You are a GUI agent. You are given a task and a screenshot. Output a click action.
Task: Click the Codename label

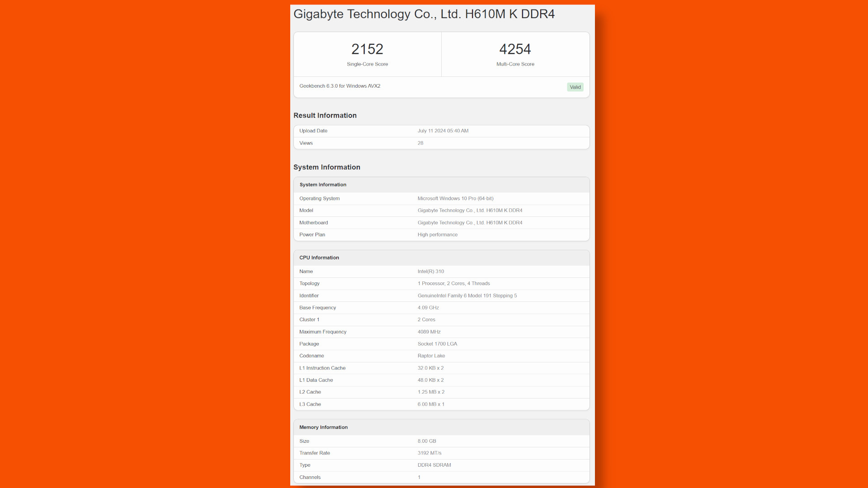tap(311, 356)
